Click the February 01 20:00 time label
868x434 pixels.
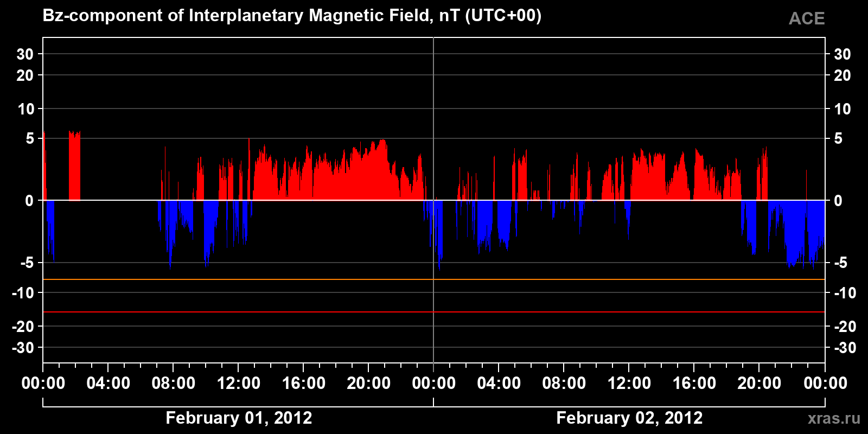(x=368, y=383)
